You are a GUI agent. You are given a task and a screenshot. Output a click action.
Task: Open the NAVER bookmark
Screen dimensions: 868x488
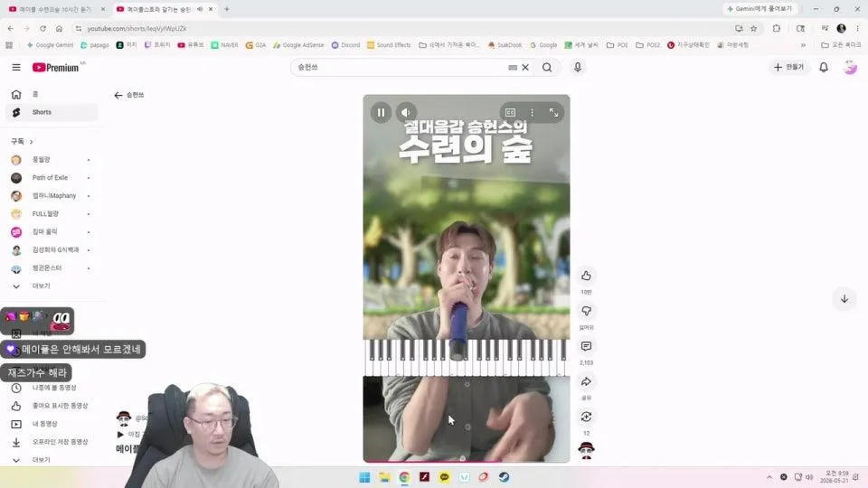click(224, 45)
